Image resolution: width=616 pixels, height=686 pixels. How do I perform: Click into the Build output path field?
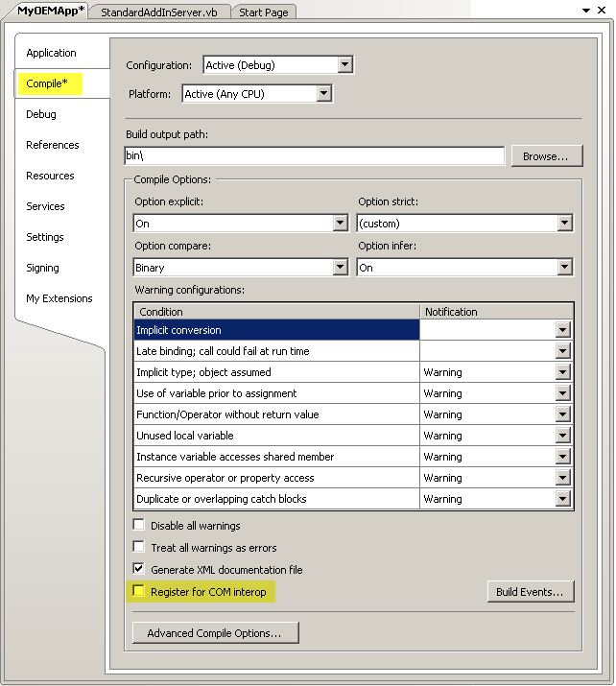[314, 155]
